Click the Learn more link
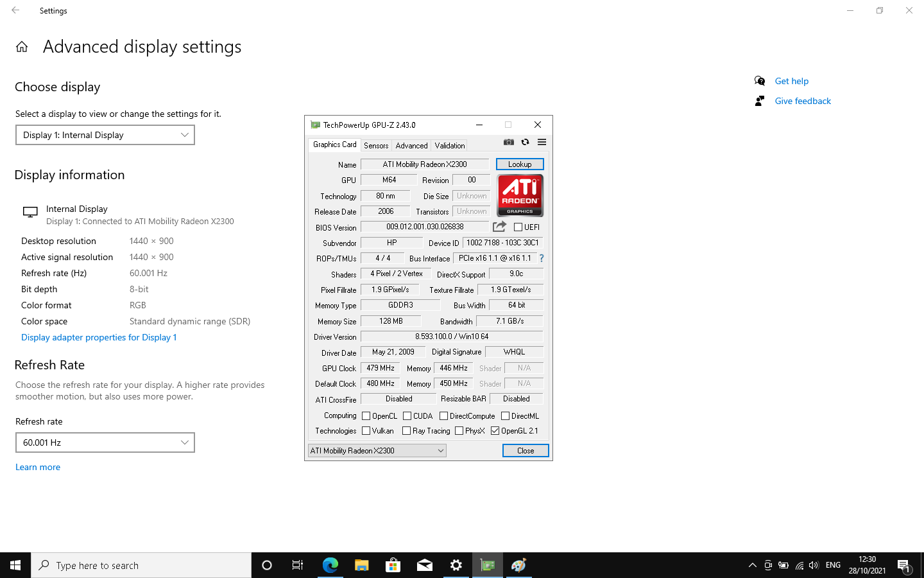This screenshot has height=578, width=924. (38, 467)
